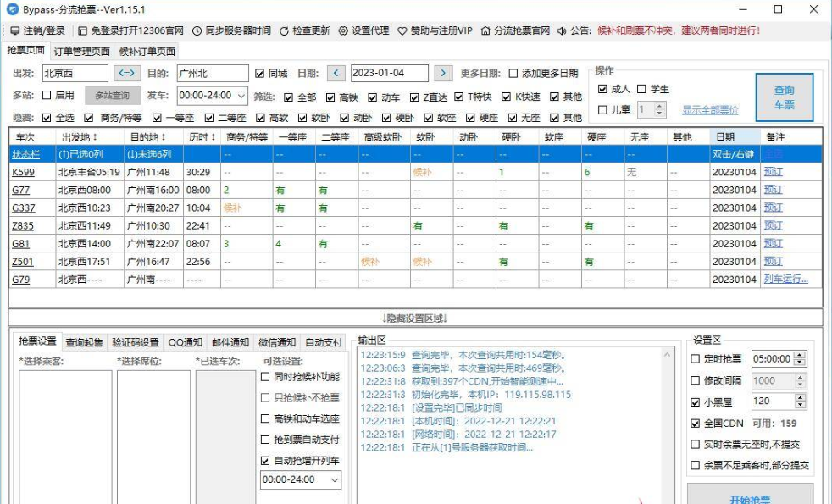The width and height of the screenshot is (832, 504).
Task: Click 预订 link for G81
Action: 773,243
